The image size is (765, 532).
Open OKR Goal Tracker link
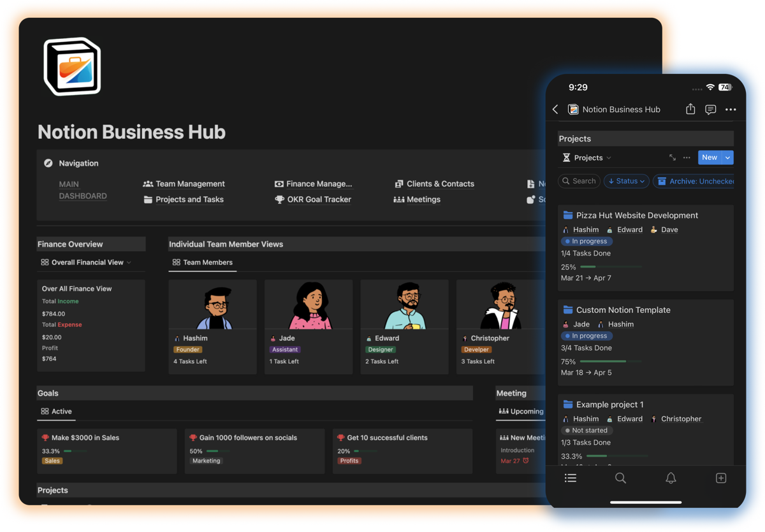point(319,199)
